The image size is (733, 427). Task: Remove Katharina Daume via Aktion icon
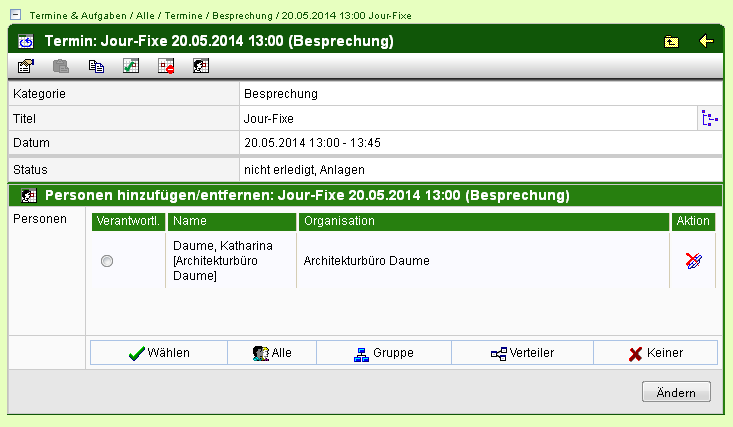pyautogui.click(x=693, y=261)
